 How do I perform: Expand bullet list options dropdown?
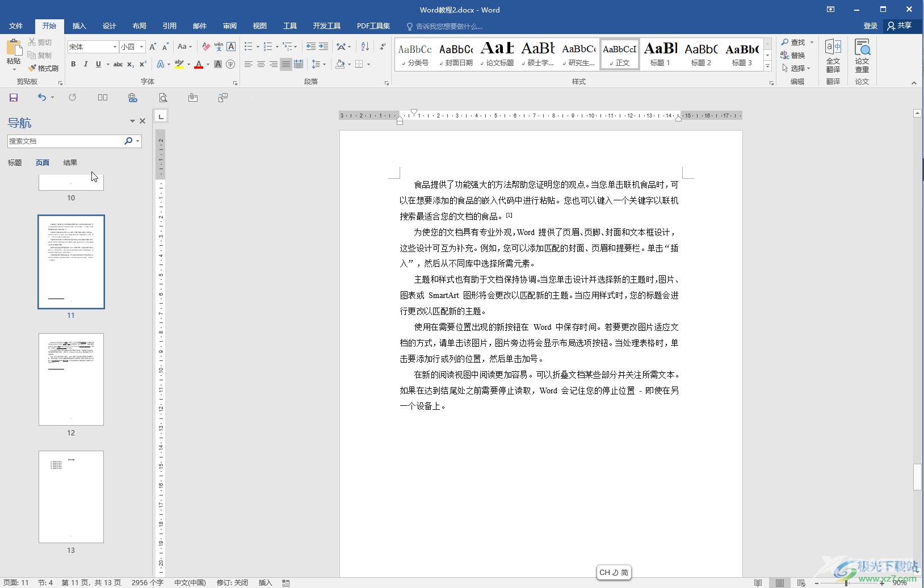(258, 47)
